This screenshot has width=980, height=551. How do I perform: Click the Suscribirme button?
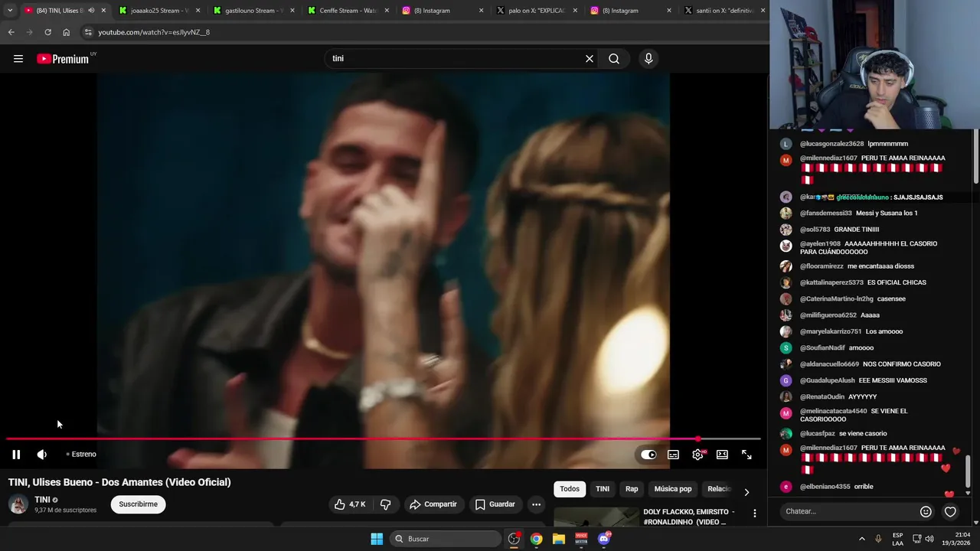(x=138, y=504)
